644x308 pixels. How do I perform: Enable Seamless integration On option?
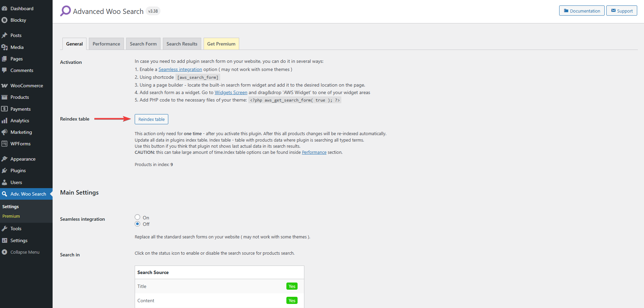pos(137,217)
